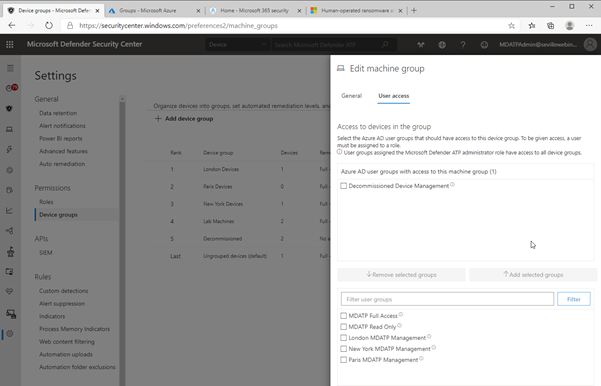This screenshot has width=601, height=386.
Task: Click in the Filter user groups field
Action: click(x=447, y=299)
